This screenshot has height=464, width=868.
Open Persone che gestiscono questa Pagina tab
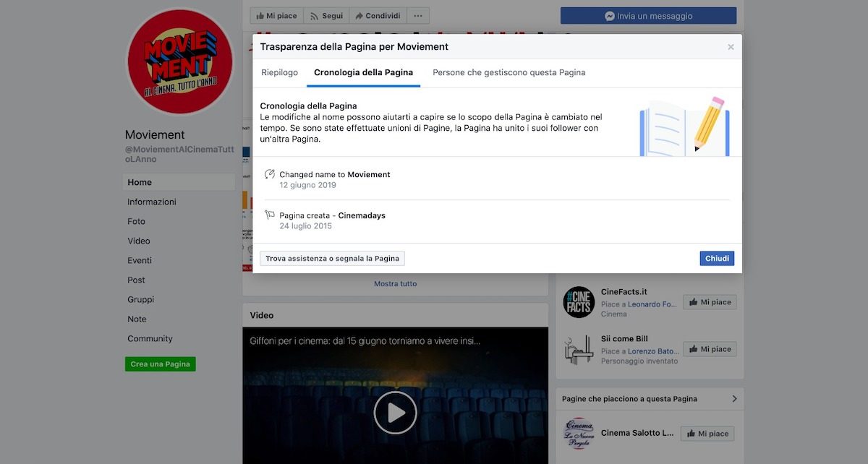[509, 72]
